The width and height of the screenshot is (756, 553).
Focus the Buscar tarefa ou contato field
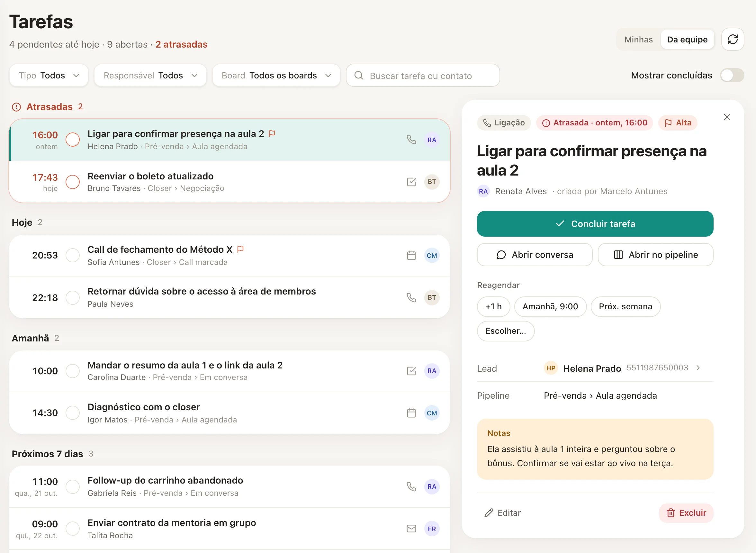pos(423,75)
